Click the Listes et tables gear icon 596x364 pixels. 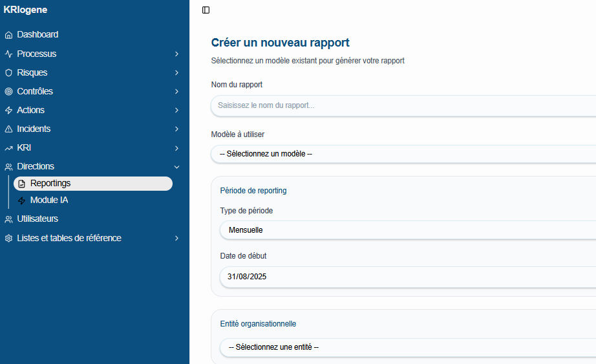tap(8, 238)
